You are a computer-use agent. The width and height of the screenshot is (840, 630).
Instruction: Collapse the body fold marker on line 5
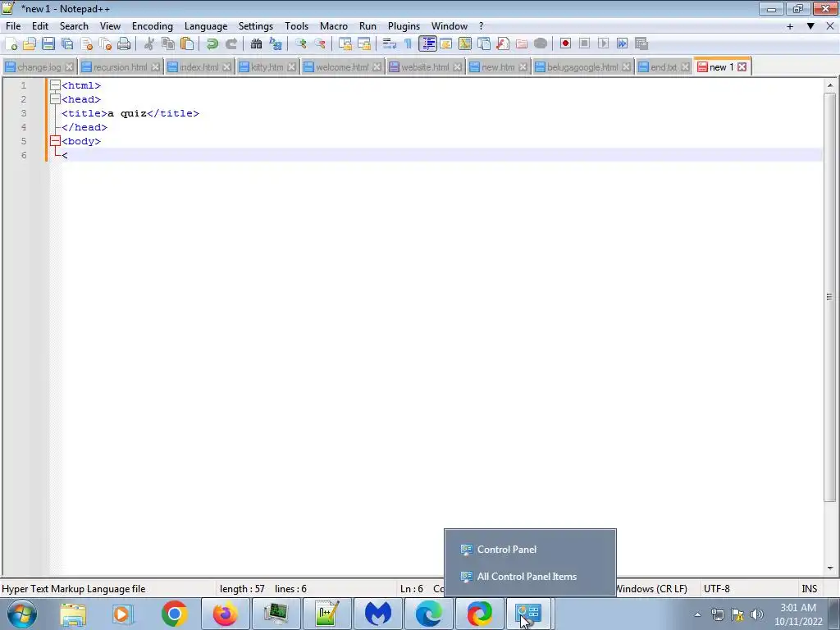pos(55,141)
